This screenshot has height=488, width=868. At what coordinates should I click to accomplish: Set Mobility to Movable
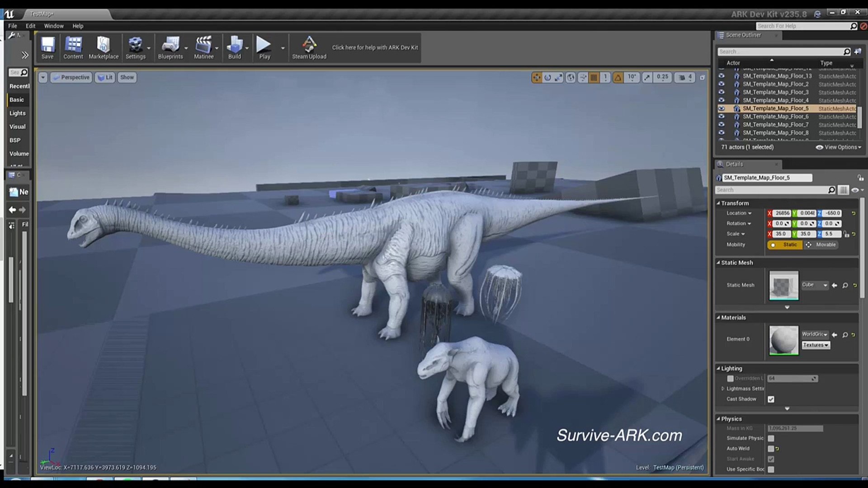click(x=821, y=245)
